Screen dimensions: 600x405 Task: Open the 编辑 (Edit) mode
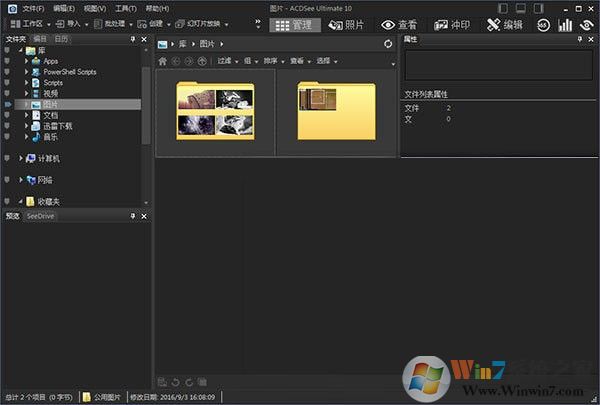point(506,24)
